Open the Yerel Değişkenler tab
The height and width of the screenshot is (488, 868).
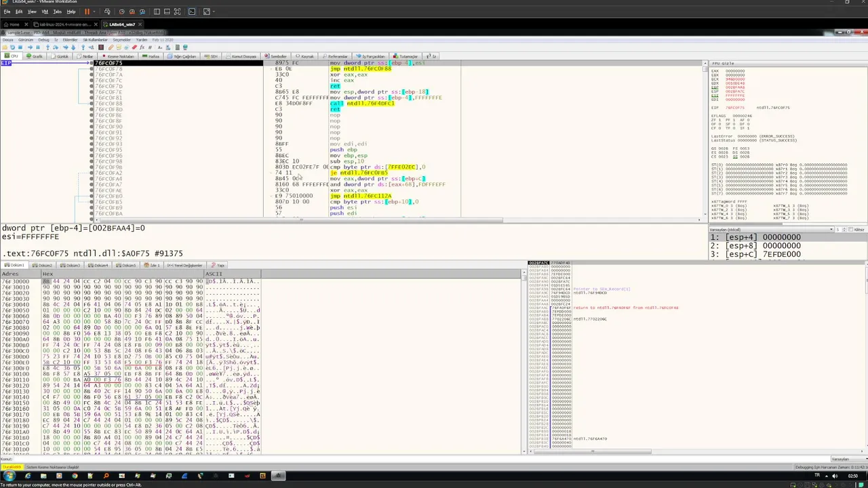point(186,265)
